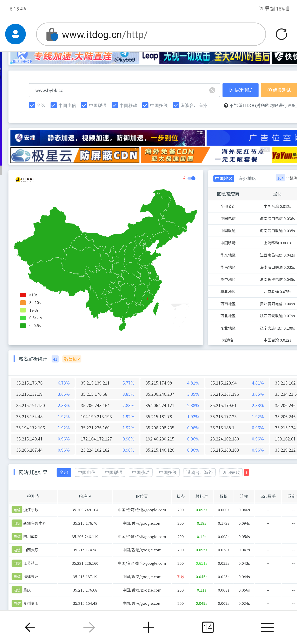The image size is (297, 644).
Task: Tap the padlock security icon in address bar
Action: 52,34
